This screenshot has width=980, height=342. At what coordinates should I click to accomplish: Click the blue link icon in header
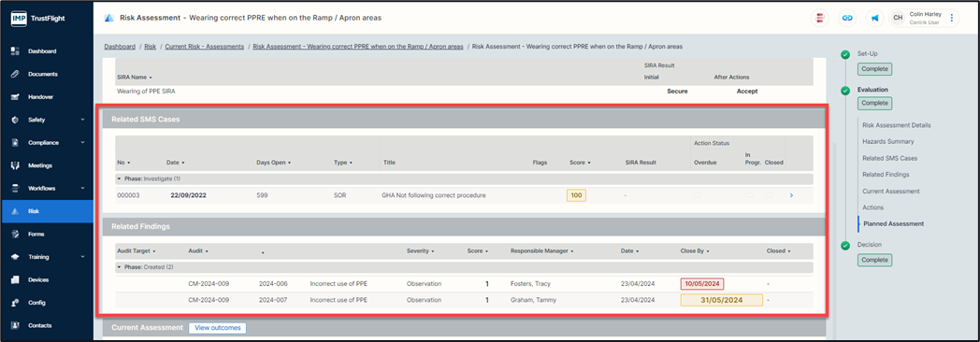847,18
